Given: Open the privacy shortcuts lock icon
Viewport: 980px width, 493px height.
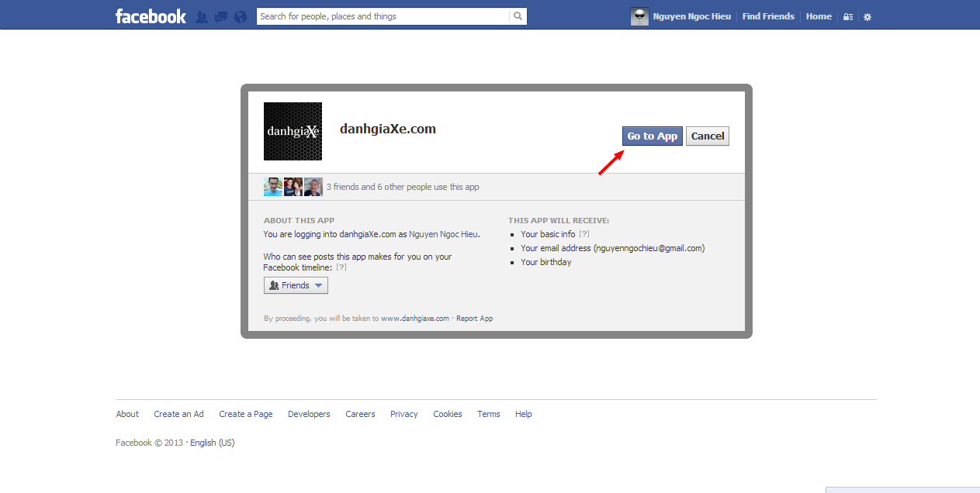Looking at the screenshot, I should pyautogui.click(x=848, y=17).
